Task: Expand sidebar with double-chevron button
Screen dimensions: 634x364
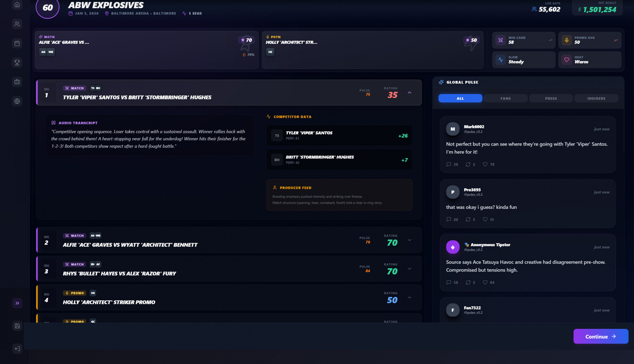Action: coord(17,303)
